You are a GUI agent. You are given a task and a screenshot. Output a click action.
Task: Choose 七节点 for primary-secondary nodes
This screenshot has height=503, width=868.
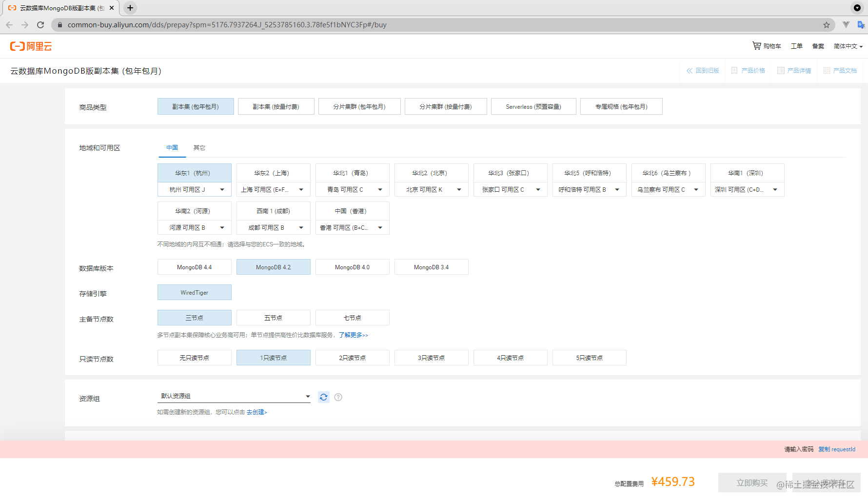tap(352, 318)
